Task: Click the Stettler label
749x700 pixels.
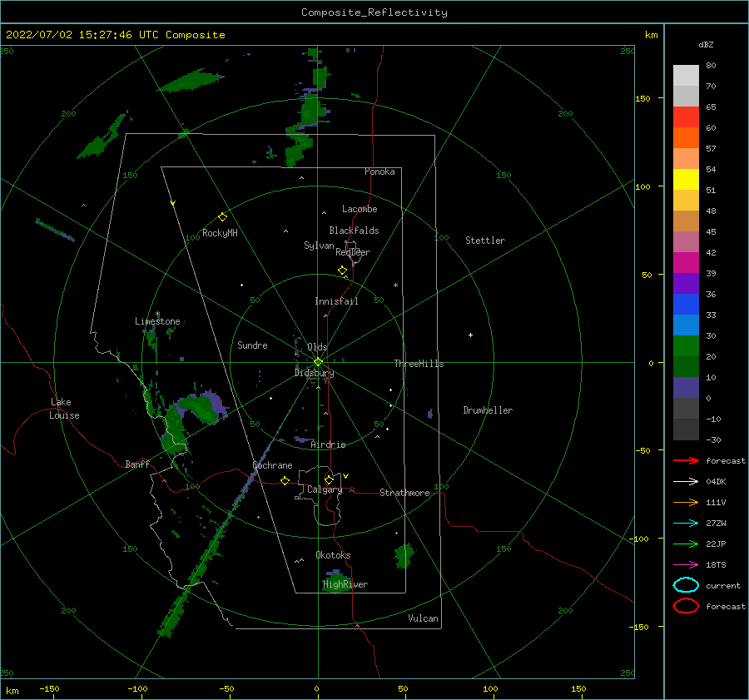Action: (x=485, y=241)
